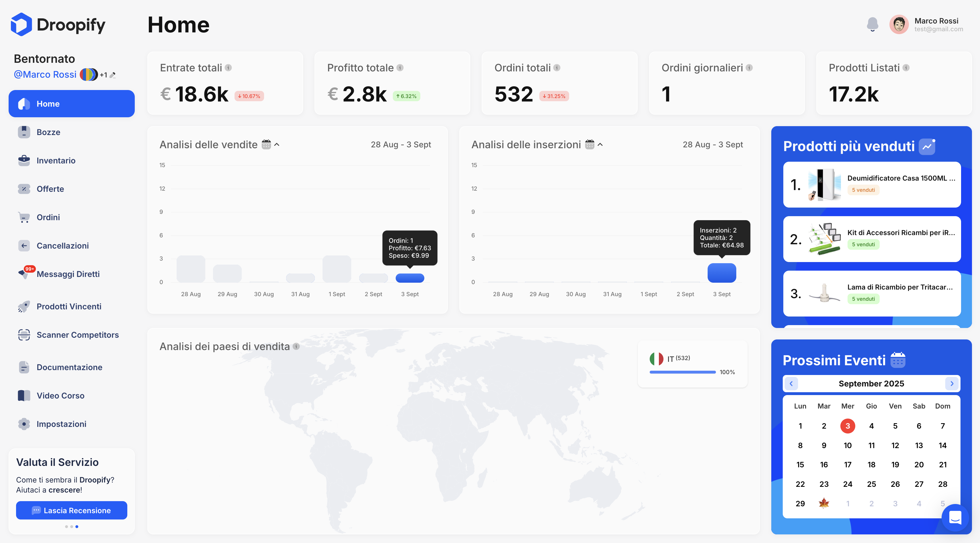This screenshot has height=543, width=980.
Task: Go to next month in calendar
Action: (x=952, y=384)
